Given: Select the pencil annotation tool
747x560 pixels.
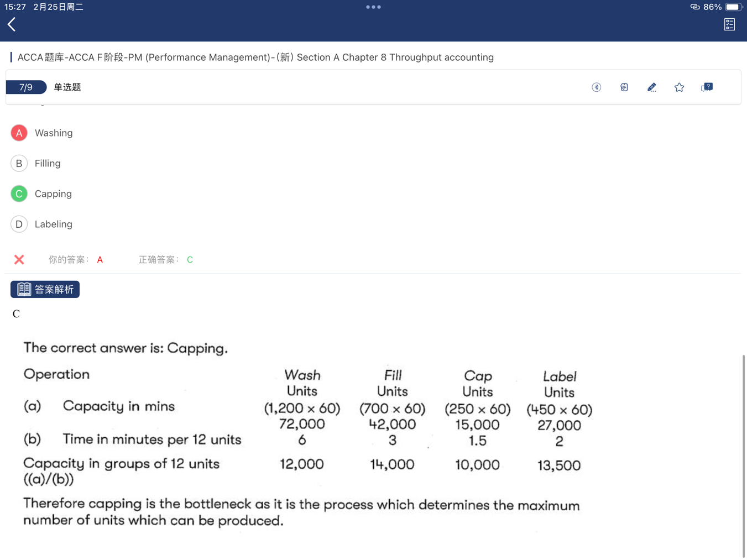Looking at the screenshot, I should click(651, 87).
